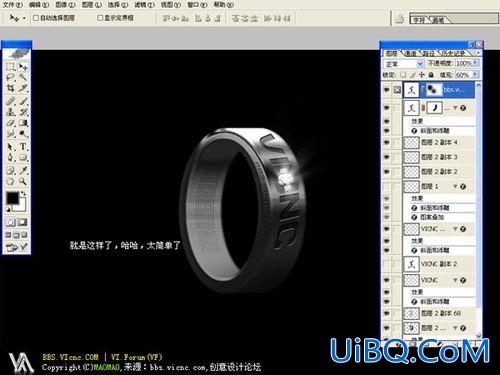Select the Lasso tool
This screenshot has height=375, width=500.
[10, 77]
